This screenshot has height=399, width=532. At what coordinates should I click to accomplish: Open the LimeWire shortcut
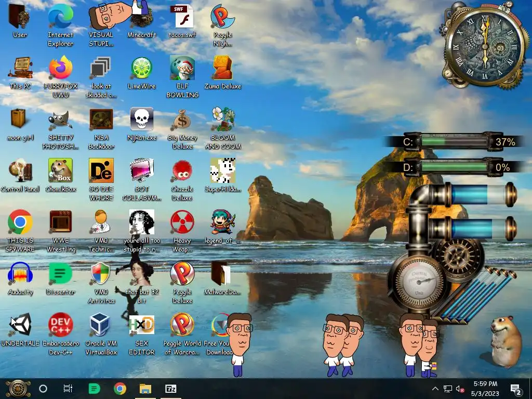click(141, 72)
